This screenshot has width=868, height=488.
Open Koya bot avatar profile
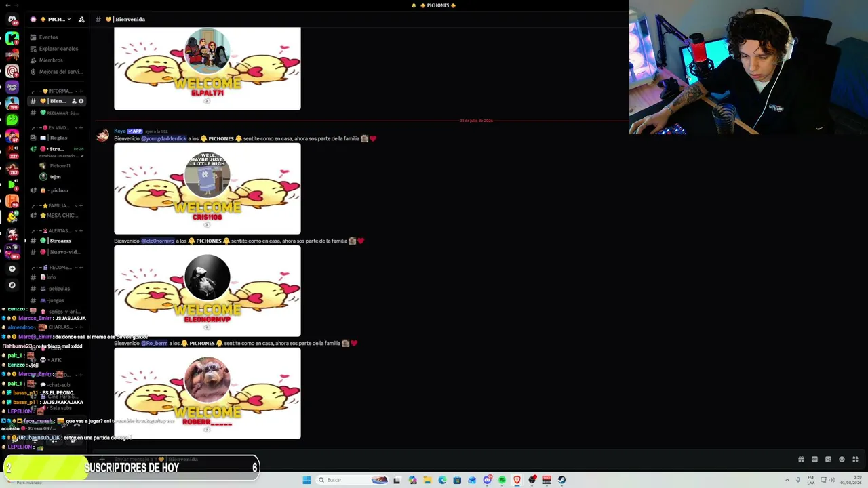click(x=102, y=136)
